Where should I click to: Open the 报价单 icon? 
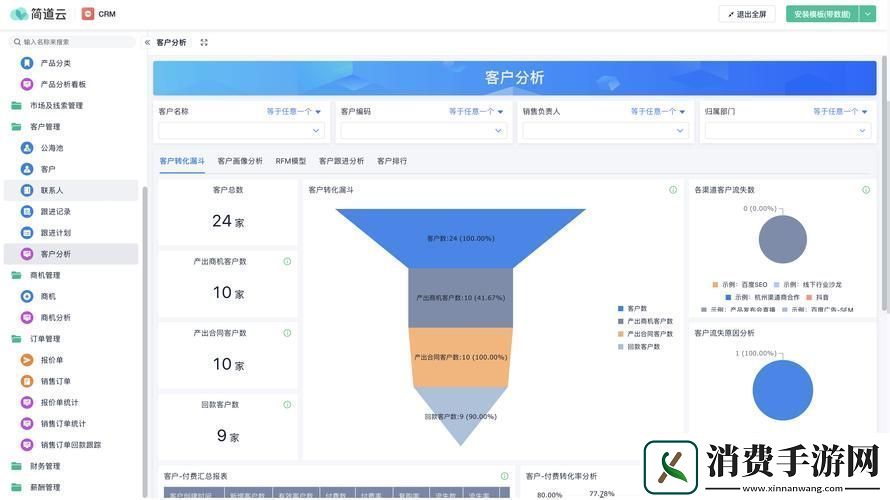[x=27, y=360]
